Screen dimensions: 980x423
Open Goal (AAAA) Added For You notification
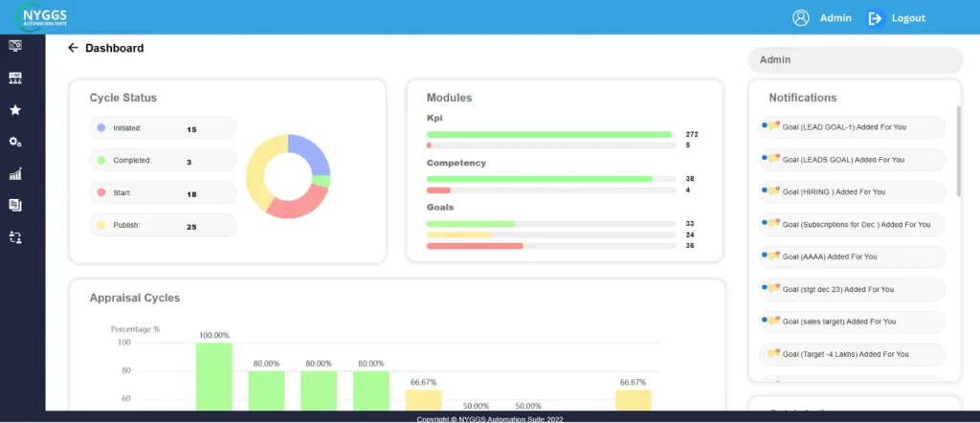(852, 256)
